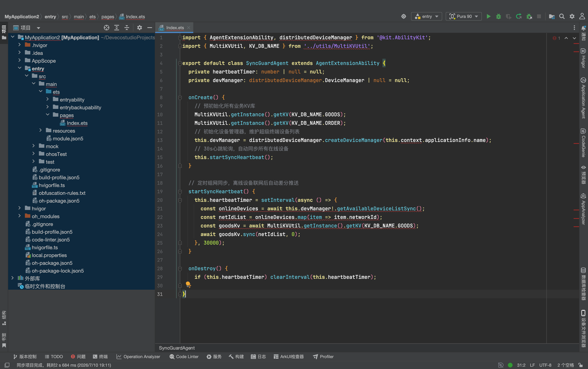This screenshot has height=369, width=588.
Task: Click the device target crosshair icon
Action: tap(404, 16)
